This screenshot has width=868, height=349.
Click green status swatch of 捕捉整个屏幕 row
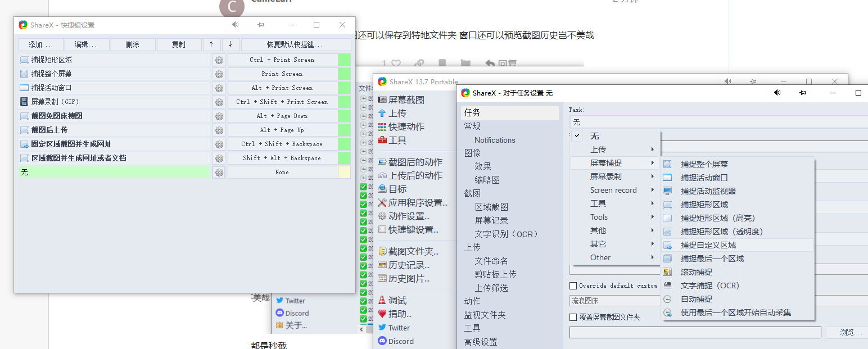(x=344, y=74)
